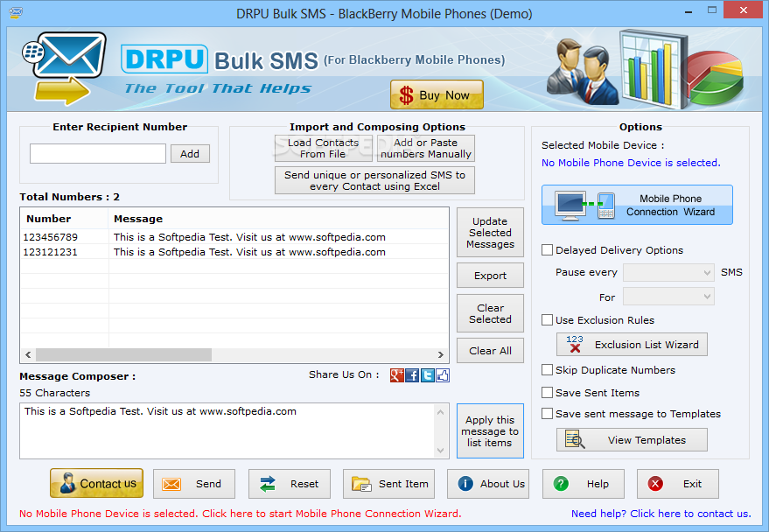Image resolution: width=769 pixels, height=532 pixels.
Task: Open the Mobile Phone Connection Wizard
Action: pyautogui.click(x=637, y=205)
